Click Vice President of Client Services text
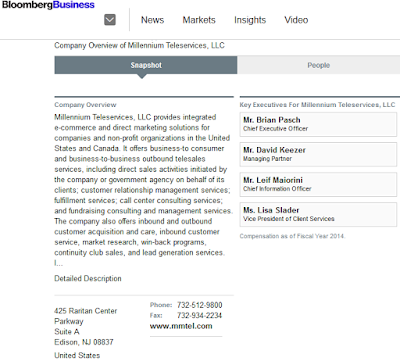 click(289, 219)
